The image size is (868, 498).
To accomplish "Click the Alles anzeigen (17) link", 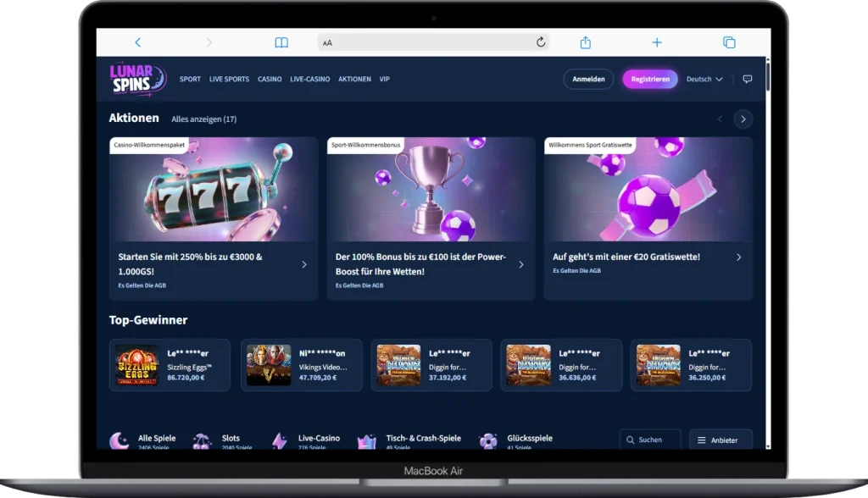I will click(203, 119).
